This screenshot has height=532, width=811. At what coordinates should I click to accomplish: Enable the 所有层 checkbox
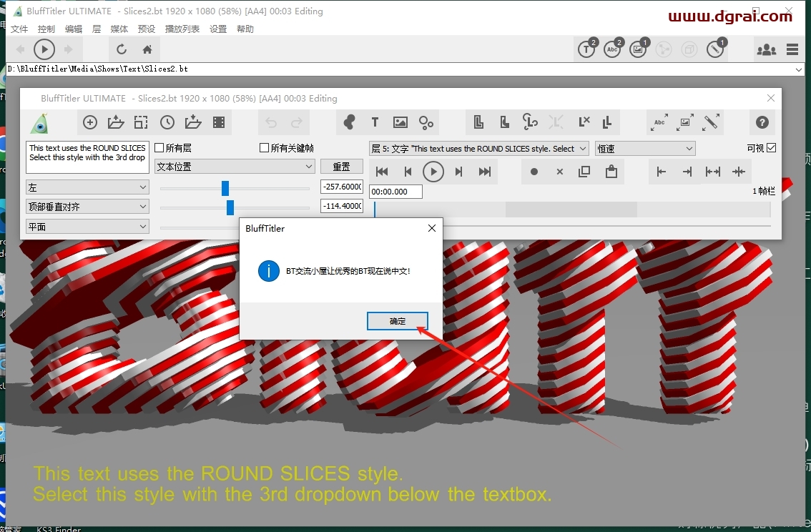pyautogui.click(x=159, y=148)
